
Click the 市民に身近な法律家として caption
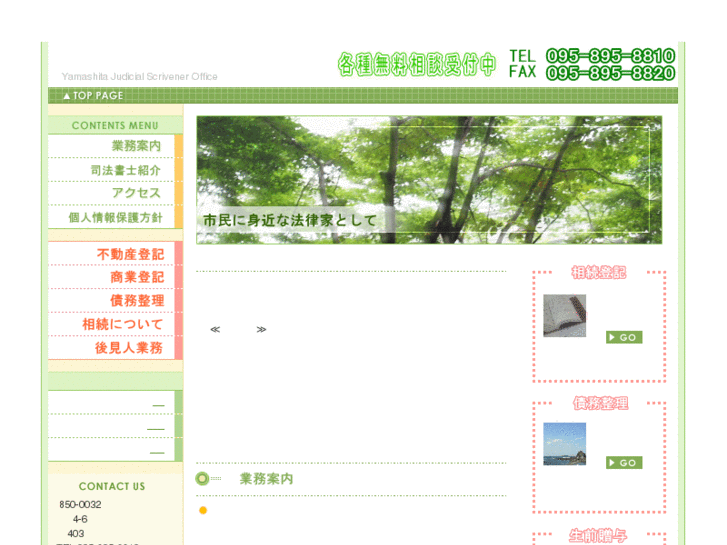290,220
